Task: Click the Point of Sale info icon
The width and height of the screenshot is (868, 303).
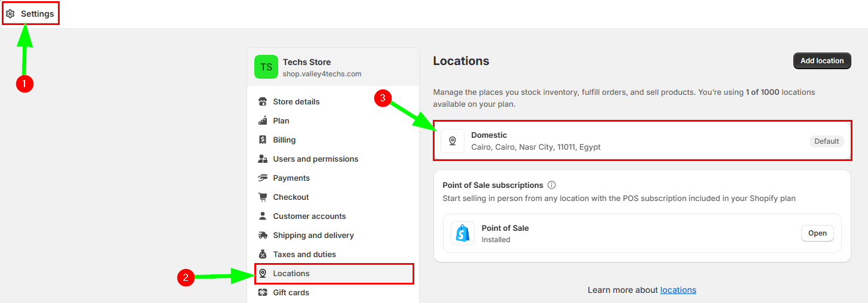Action: [x=552, y=185]
